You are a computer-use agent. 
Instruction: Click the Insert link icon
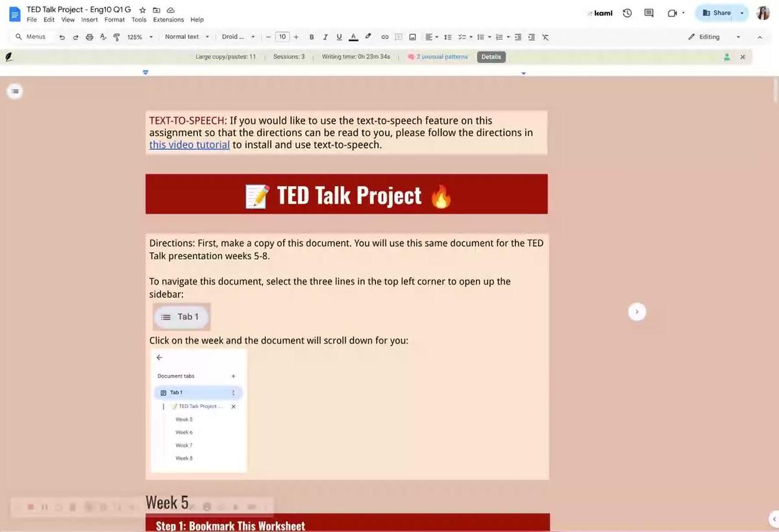click(x=385, y=37)
